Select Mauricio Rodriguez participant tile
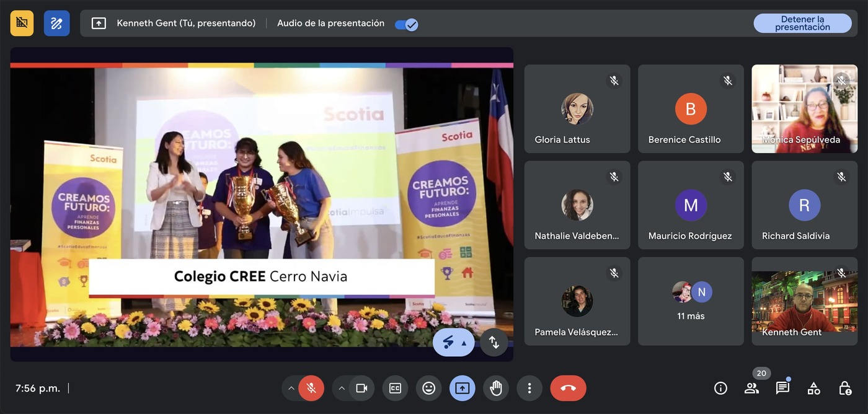Image resolution: width=868 pixels, height=414 pixels. click(x=691, y=205)
